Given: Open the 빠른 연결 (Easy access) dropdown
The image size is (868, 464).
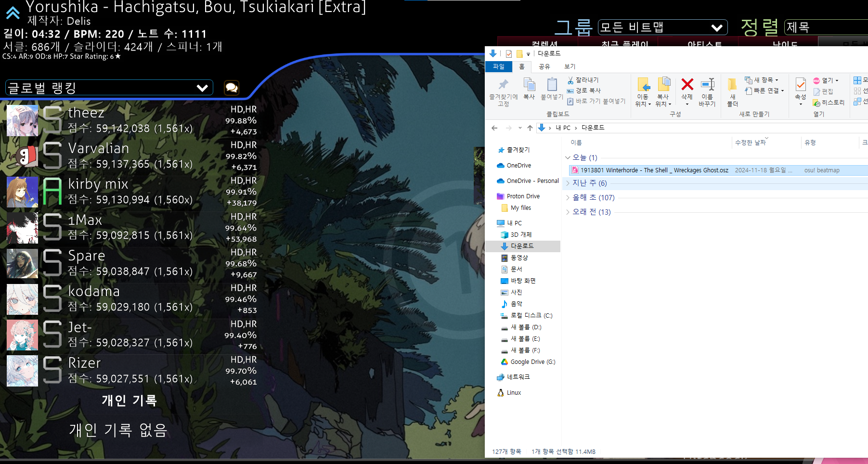Looking at the screenshot, I should 765,90.
